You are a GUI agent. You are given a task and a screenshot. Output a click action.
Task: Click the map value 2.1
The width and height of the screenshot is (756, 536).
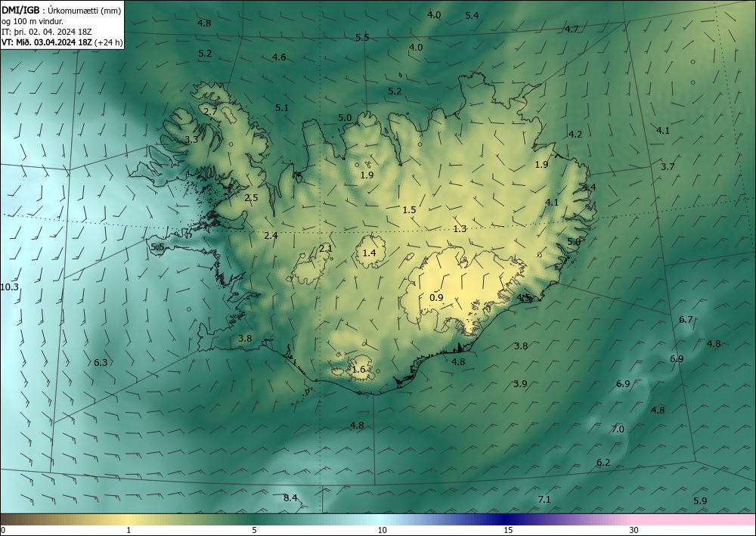pyautogui.click(x=326, y=248)
